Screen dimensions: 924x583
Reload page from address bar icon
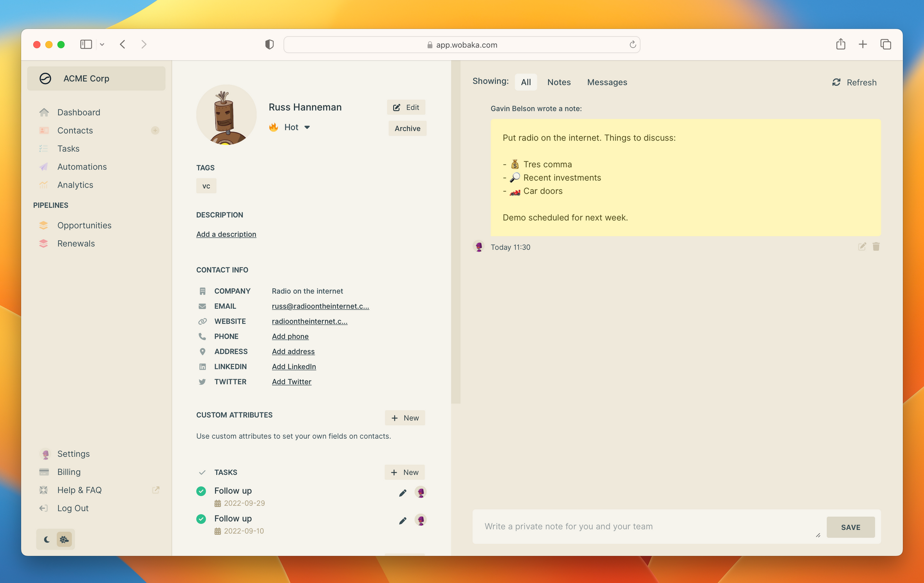coord(633,44)
